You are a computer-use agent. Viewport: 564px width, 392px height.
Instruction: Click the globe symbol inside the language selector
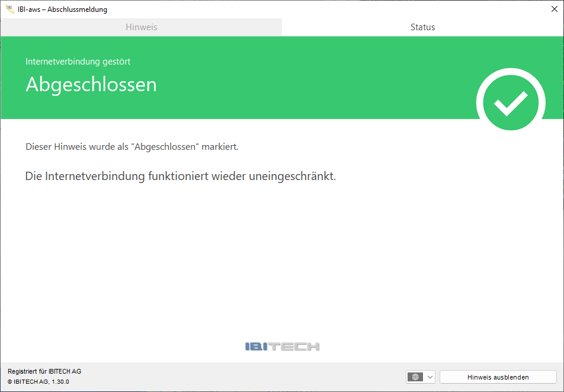pyautogui.click(x=415, y=377)
